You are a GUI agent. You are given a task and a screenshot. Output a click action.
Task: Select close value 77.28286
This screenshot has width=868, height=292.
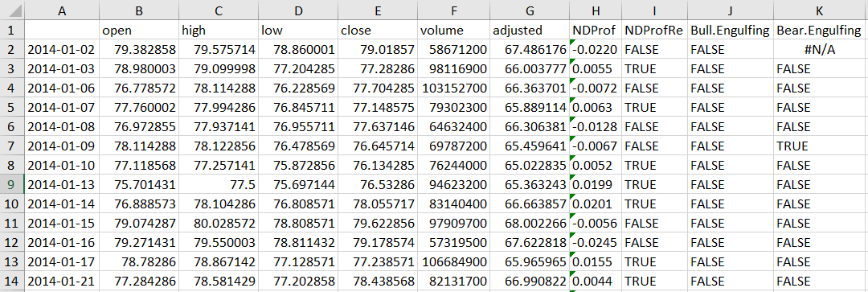[378, 68]
